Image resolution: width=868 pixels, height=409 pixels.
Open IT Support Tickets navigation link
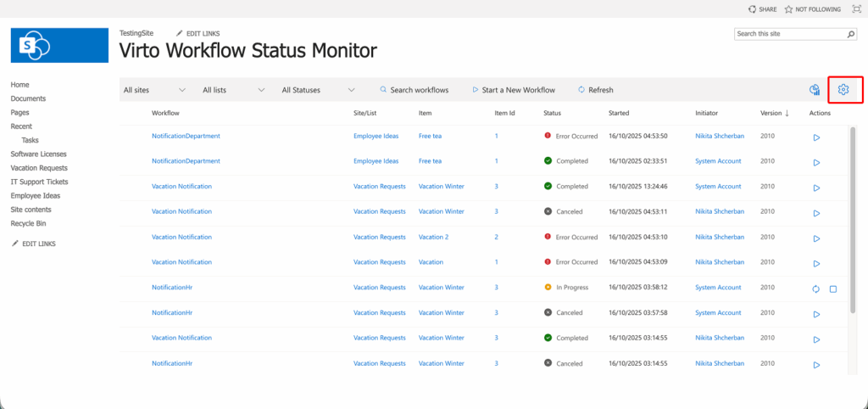click(39, 182)
